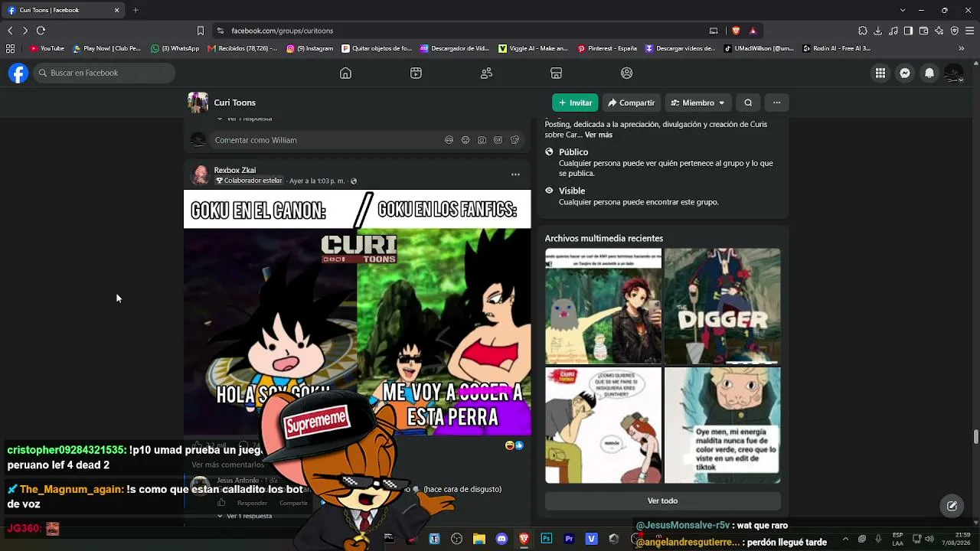Open Facebook notifications bell
Viewport: 980px width, 551px height.
tap(929, 73)
